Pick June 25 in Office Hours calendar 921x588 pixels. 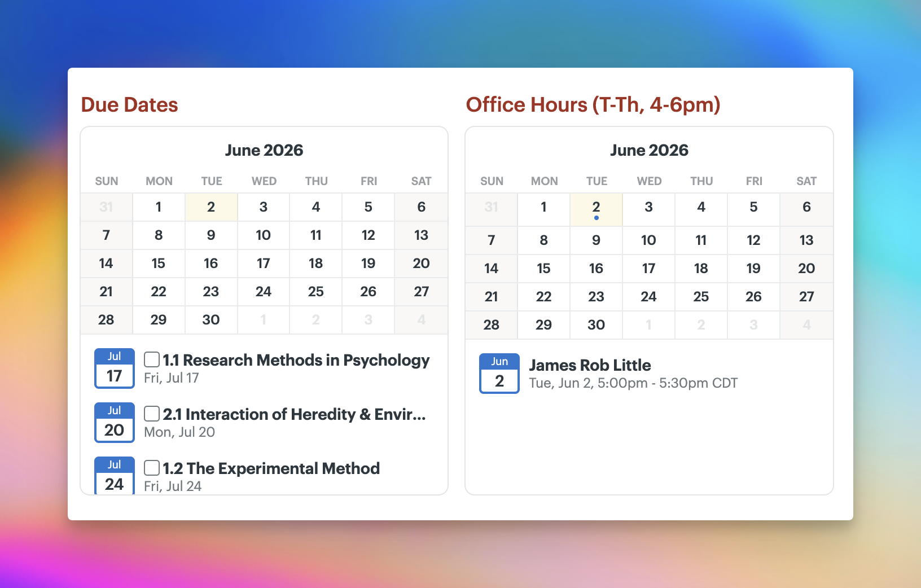pos(701,297)
